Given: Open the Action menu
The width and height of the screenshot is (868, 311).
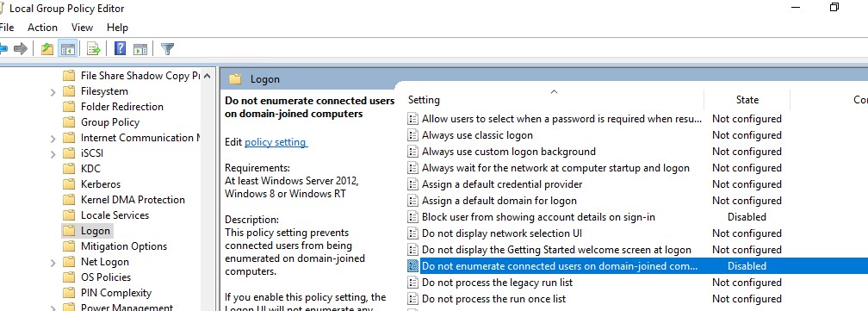Looking at the screenshot, I should 43,27.
